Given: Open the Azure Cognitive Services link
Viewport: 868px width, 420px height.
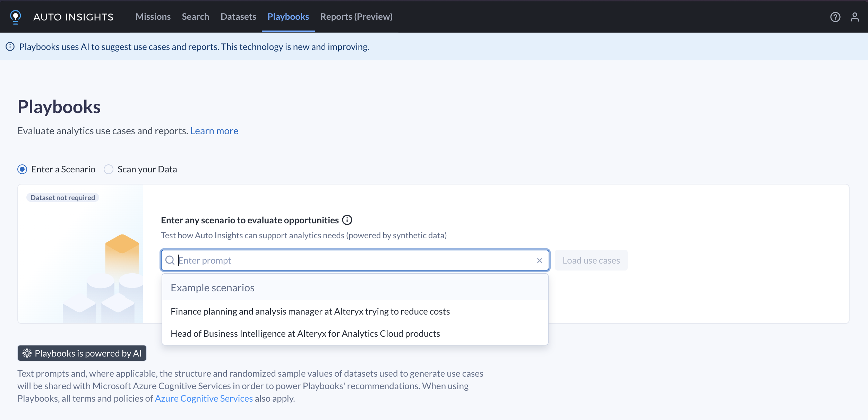Looking at the screenshot, I should tap(204, 398).
